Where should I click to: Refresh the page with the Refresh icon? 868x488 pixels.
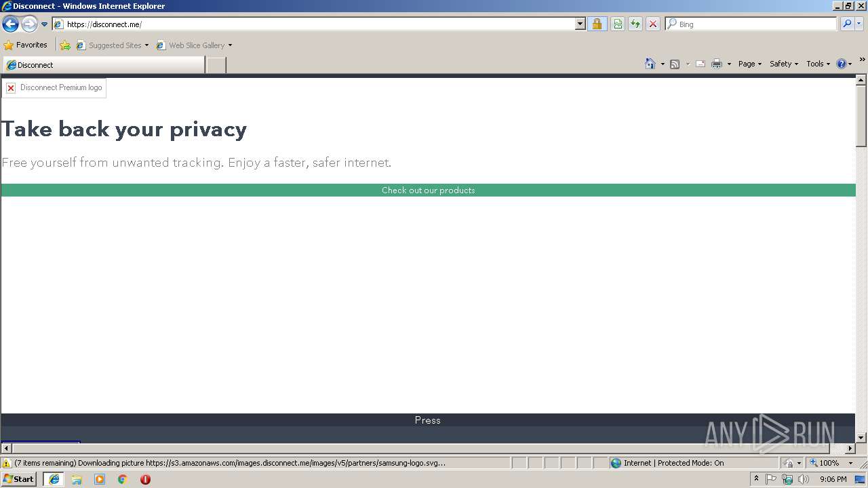(x=635, y=24)
